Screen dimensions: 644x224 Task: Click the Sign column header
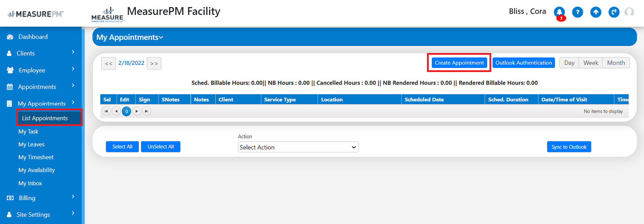coord(147,100)
